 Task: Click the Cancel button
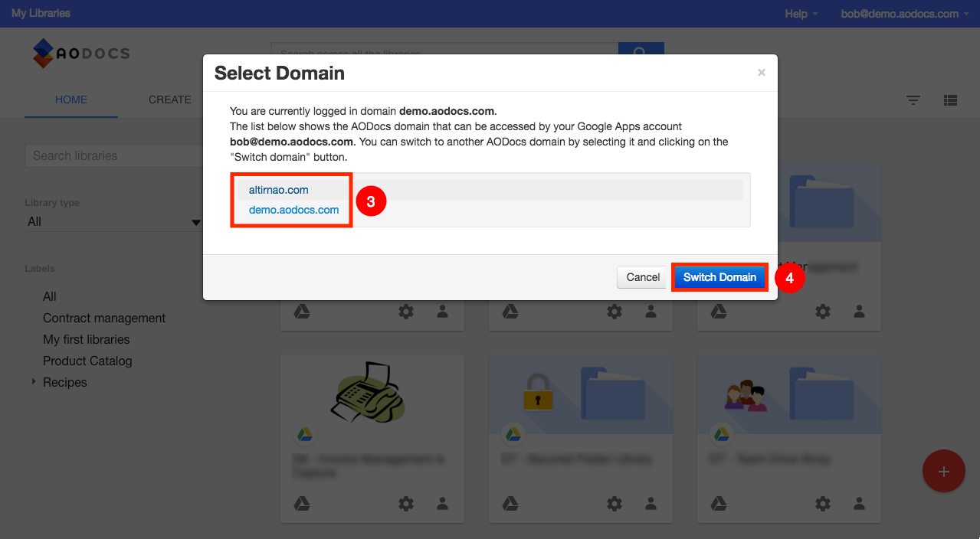(643, 277)
